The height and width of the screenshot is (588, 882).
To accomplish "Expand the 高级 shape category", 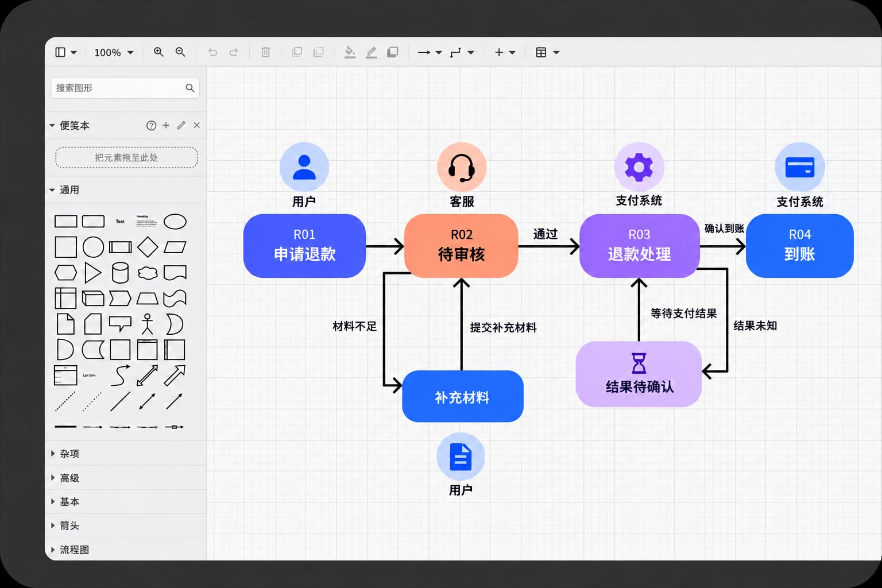I will click(x=125, y=478).
